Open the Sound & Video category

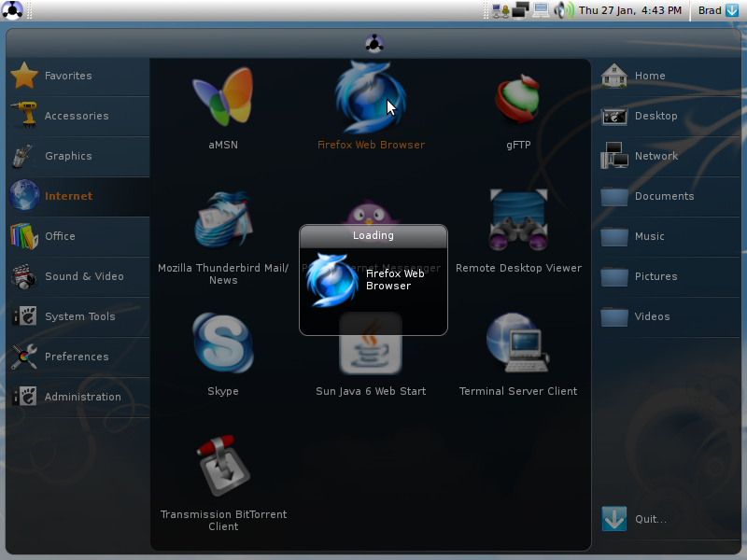78,275
